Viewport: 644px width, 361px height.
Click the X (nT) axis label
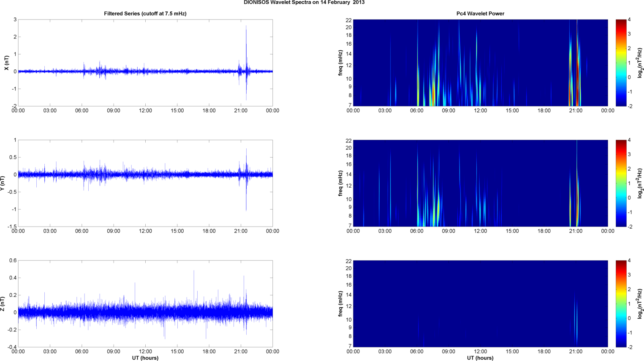6,63
